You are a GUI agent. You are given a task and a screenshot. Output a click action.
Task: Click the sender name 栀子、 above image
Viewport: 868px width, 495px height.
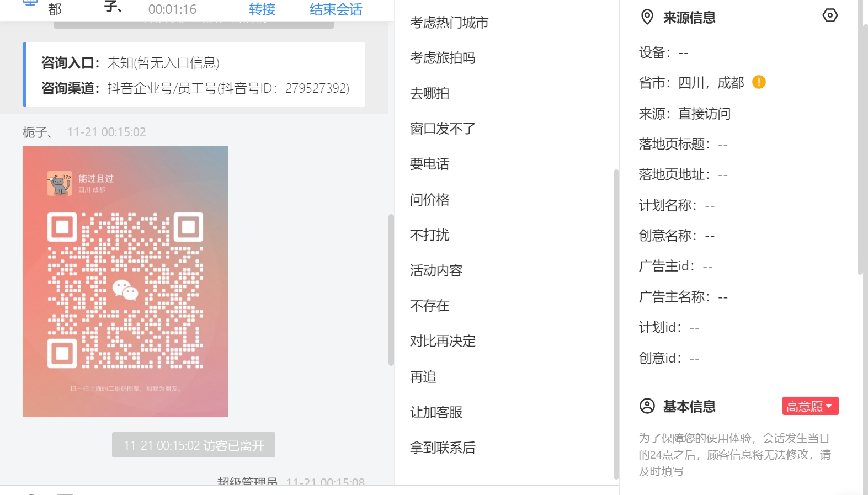tap(38, 132)
